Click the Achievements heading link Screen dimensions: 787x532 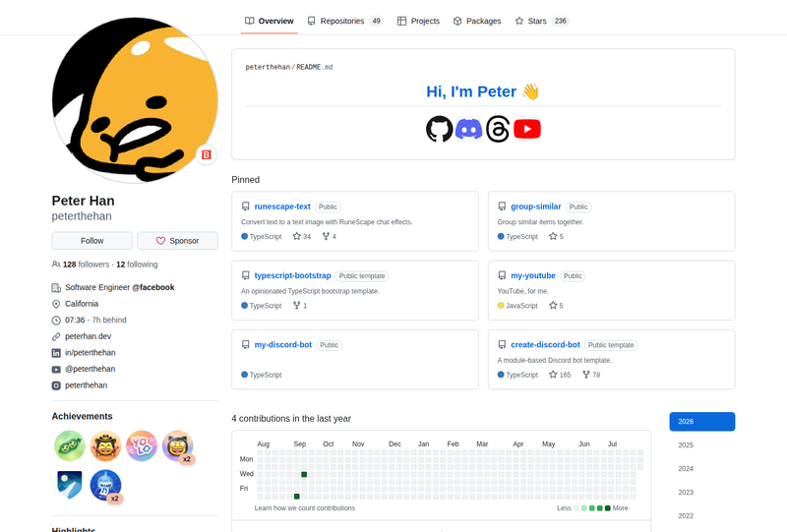coord(82,417)
